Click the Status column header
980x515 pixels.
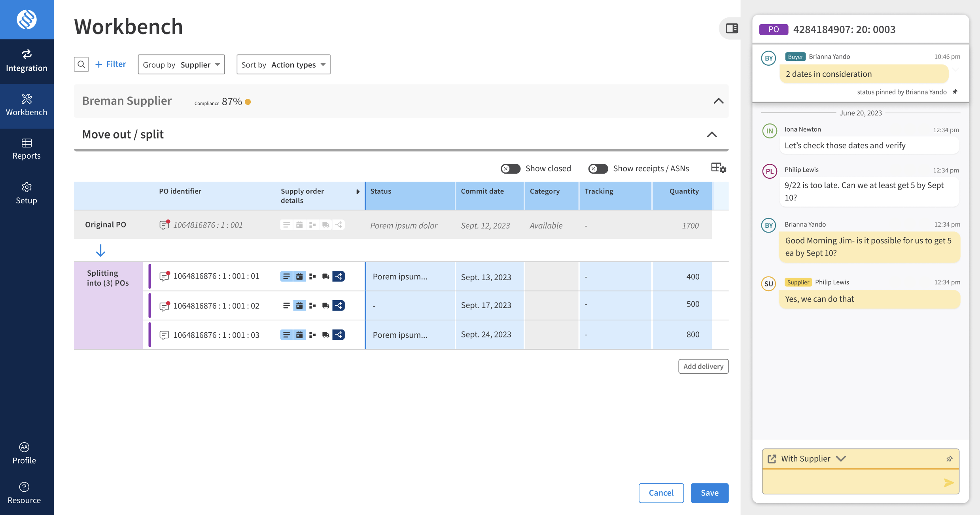[410, 196]
